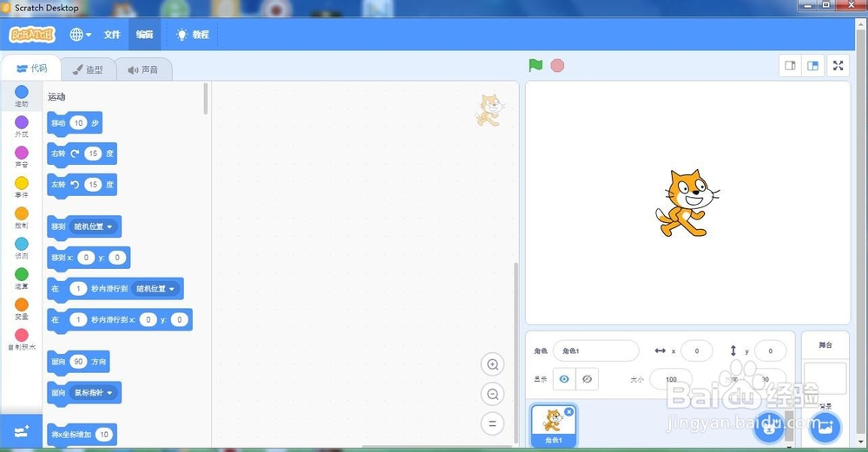Click the workspace vertical scrollbar
This screenshot has width=868, height=452.
(516, 352)
